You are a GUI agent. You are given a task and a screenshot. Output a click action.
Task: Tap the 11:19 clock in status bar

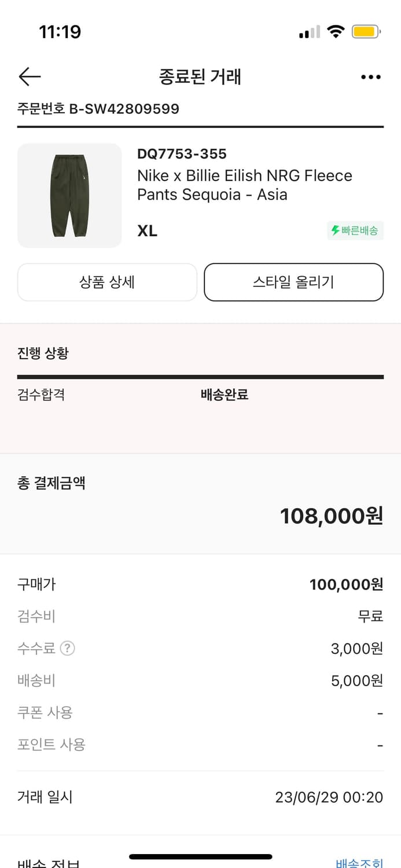pos(60,32)
